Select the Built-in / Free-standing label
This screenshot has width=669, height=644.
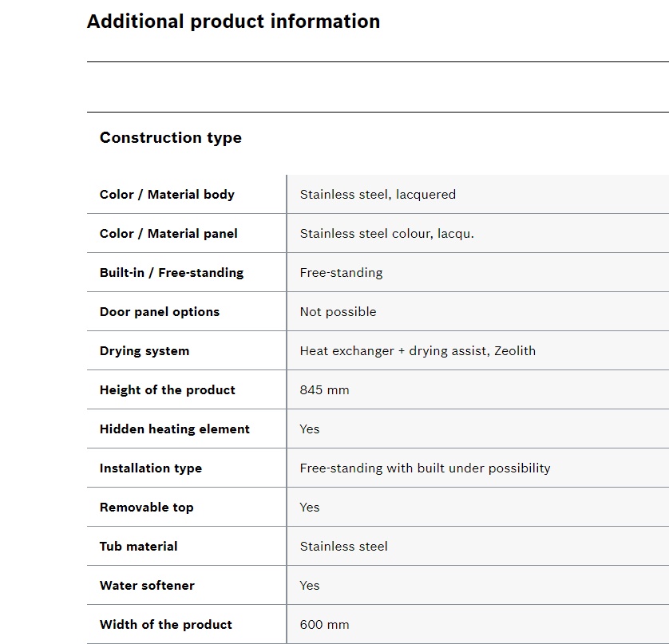[x=172, y=273]
